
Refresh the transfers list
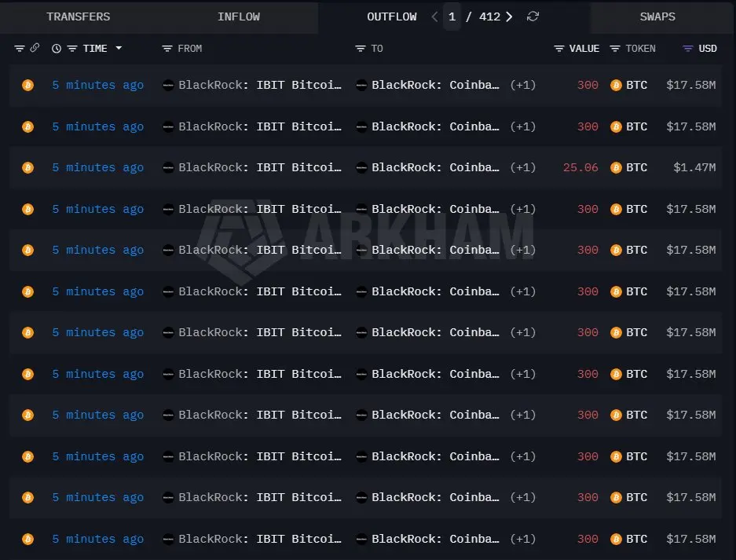[533, 17]
